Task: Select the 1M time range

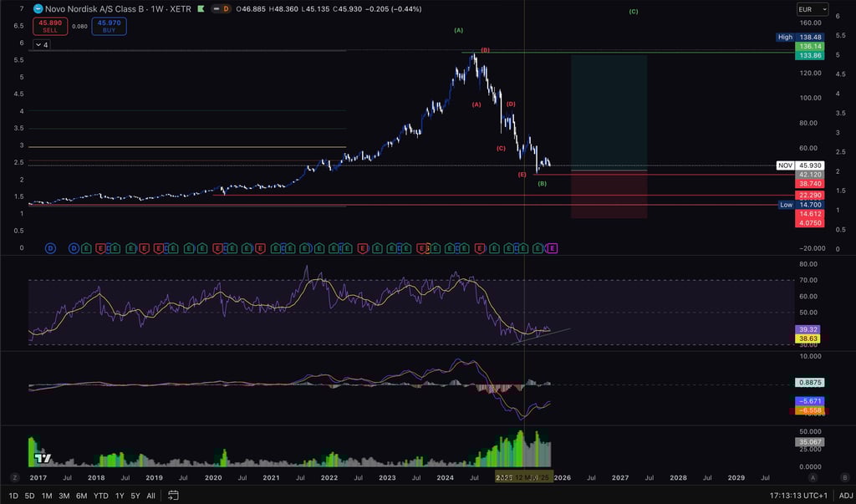Action: point(47,496)
